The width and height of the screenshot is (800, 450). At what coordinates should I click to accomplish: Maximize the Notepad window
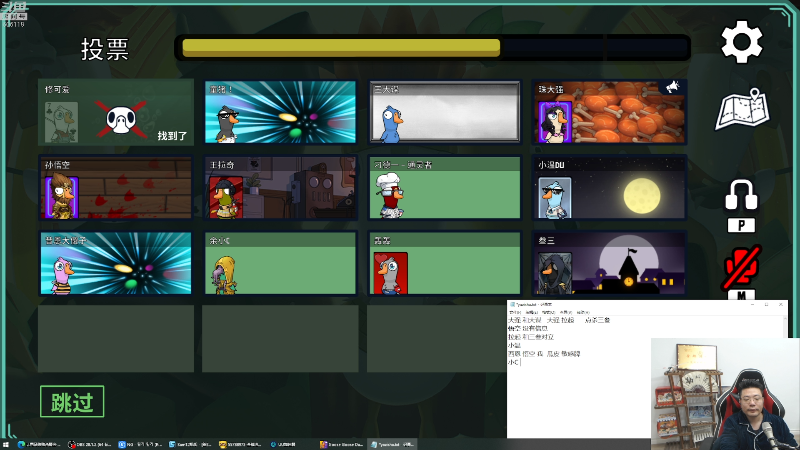766,304
